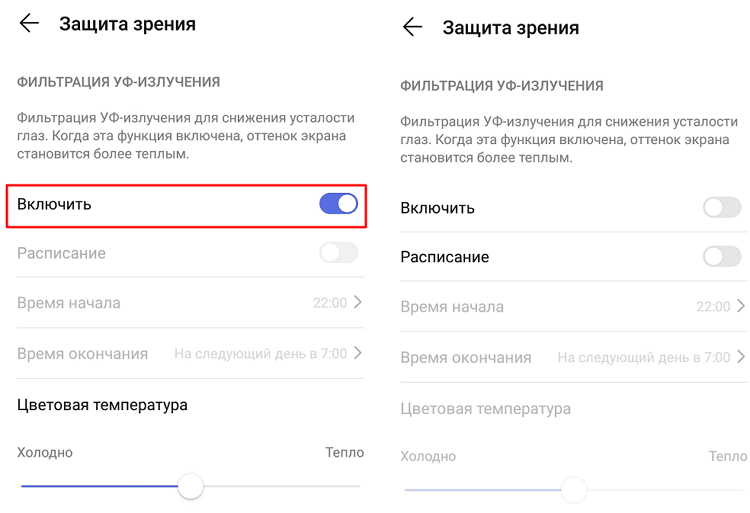Image resolution: width=750 pixels, height=513 pixels.
Task: Tap Цветовая температура heading on left screen
Action: (102, 405)
